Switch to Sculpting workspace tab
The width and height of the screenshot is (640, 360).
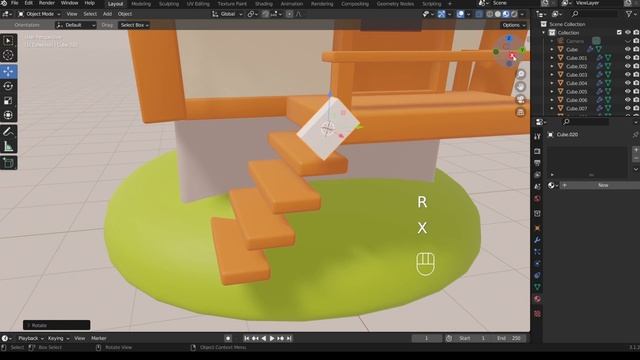point(169,4)
